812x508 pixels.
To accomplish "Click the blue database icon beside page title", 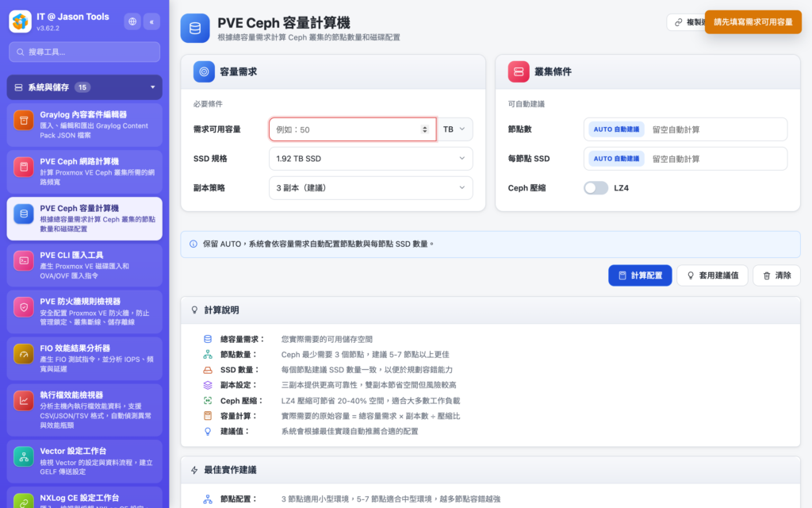I will pyautogui.click(x=195, y=28).
